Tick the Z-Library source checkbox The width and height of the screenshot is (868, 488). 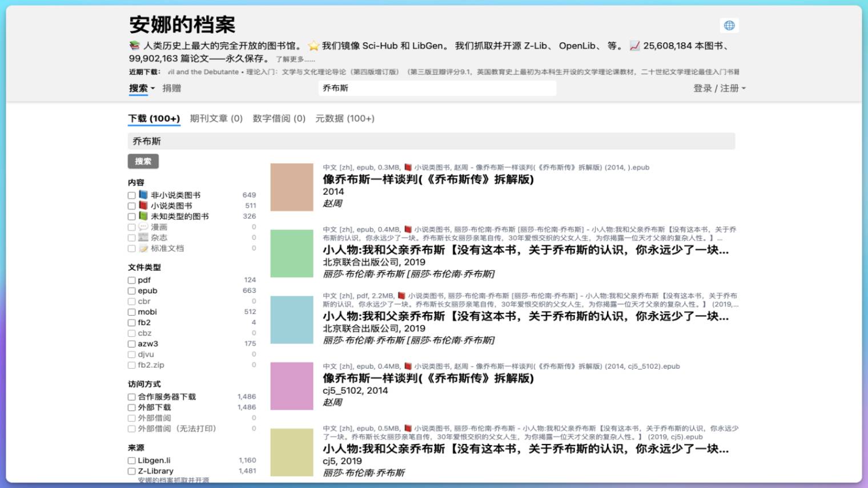pyautogui.click(x=132, y=471)
